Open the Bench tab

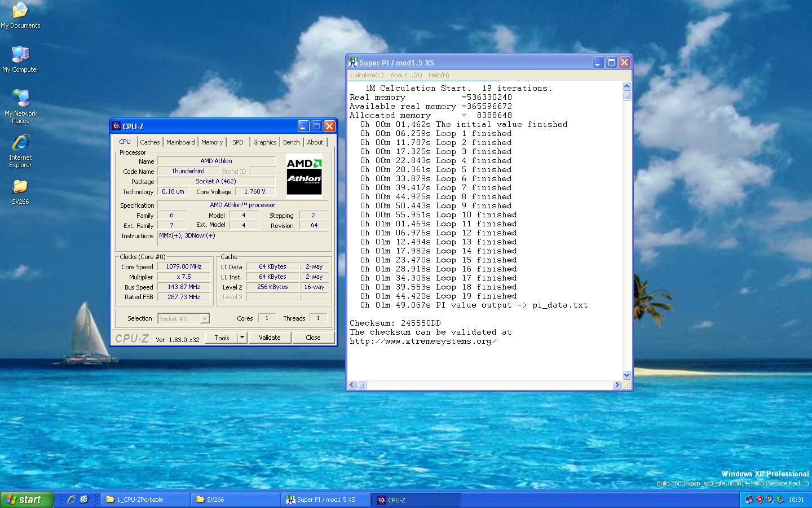click(x=292, y=142)
